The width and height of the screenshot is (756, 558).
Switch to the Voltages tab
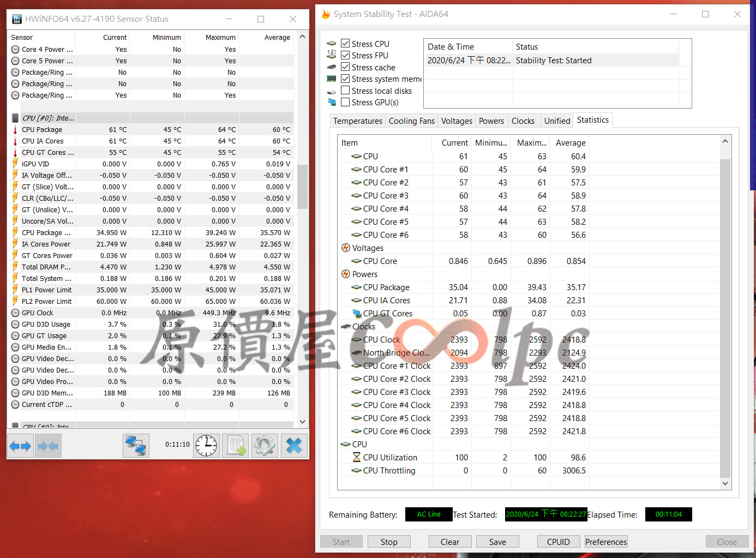[x=457, y=121]
